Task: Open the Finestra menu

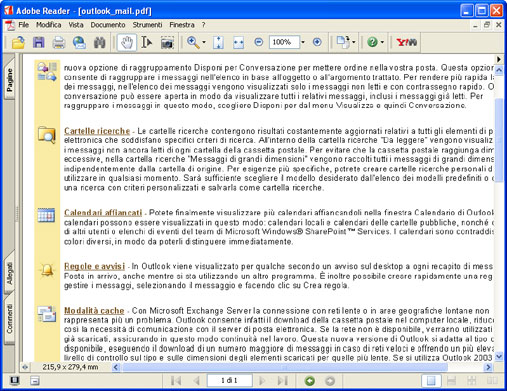Action: (182, 25)
